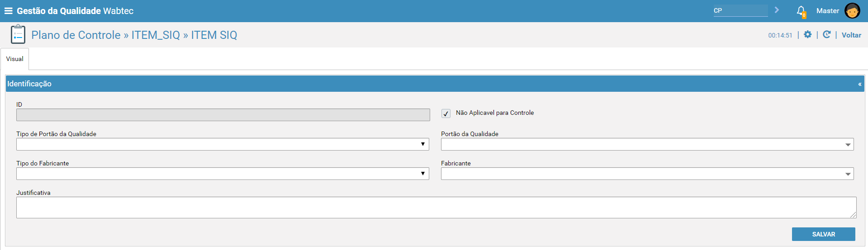868x250 pixels.
Task: Open the settings gear icon
Action: pos(807,34)
